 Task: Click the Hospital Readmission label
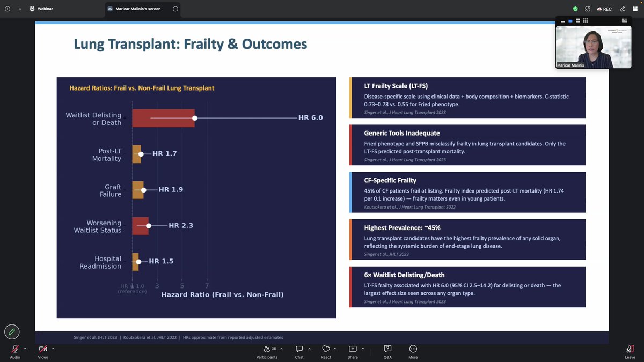point(100,262)
